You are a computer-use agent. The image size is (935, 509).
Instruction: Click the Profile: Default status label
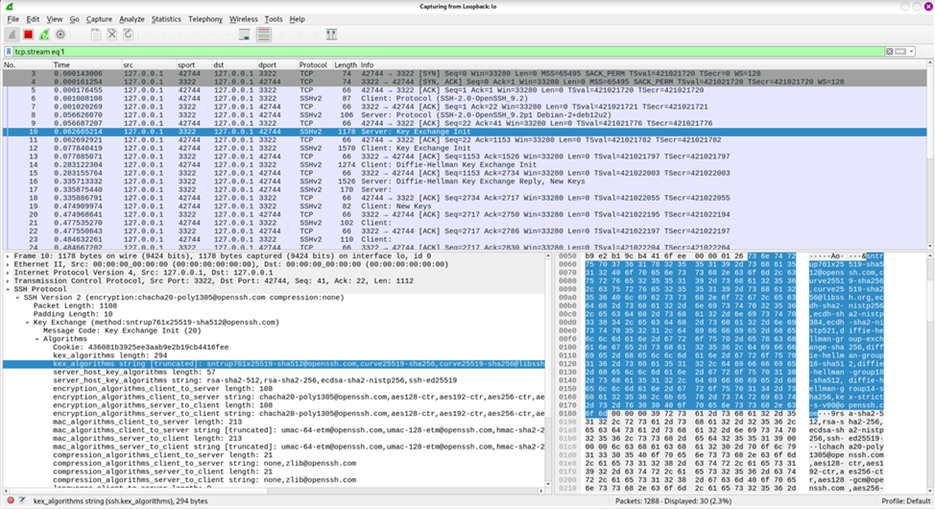pos(905,501)
